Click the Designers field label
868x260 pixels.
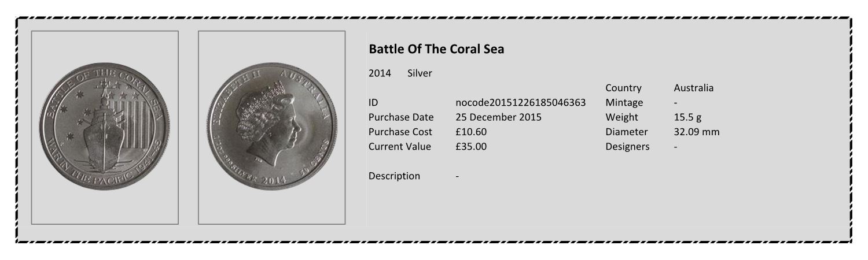[627, 146]
